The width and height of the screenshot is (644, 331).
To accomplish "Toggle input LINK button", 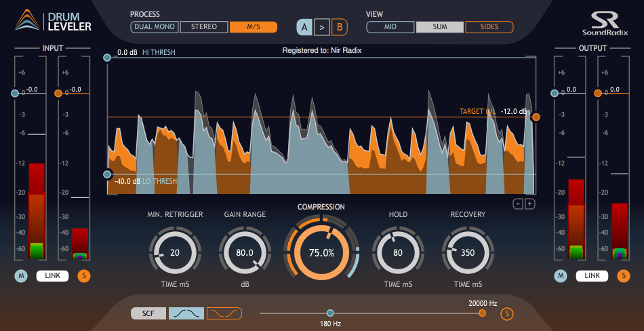I will click(x=52, y=275).
